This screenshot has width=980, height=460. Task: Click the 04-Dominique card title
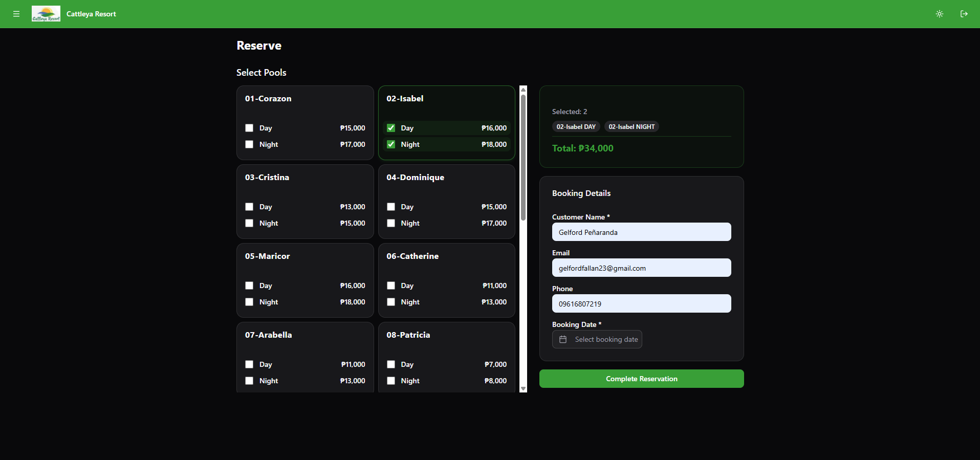coord(416,178)
